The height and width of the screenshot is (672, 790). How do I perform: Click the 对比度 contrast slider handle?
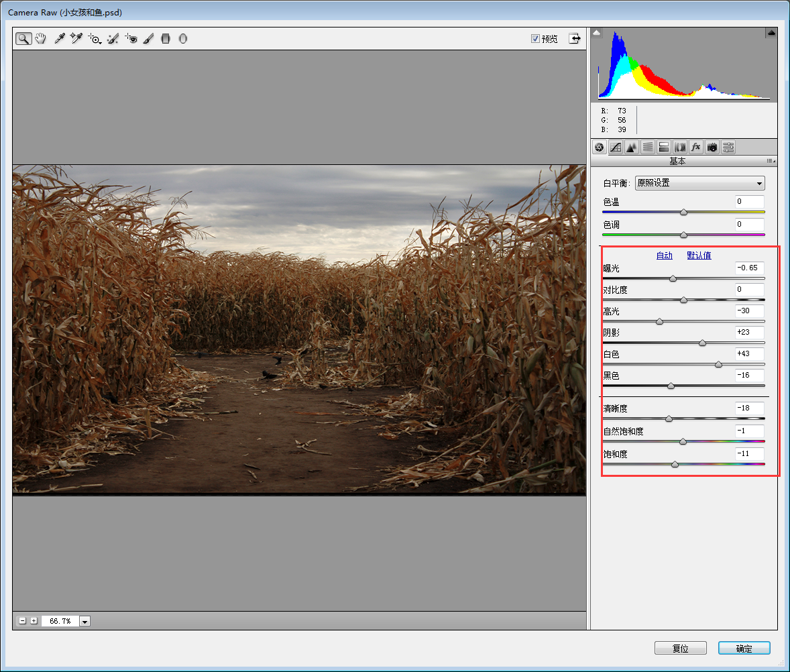coord(683,300)
